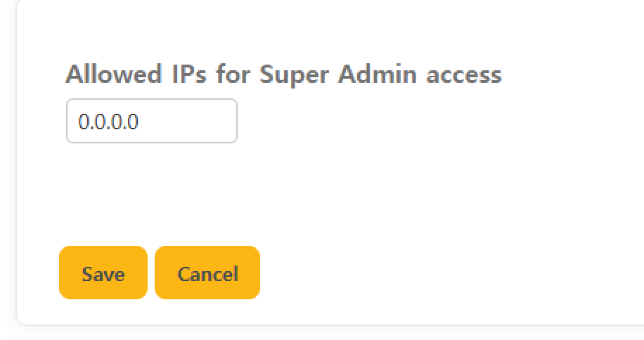
Task: Select the field containing 0.0.0.0
Action: (152, 122)
